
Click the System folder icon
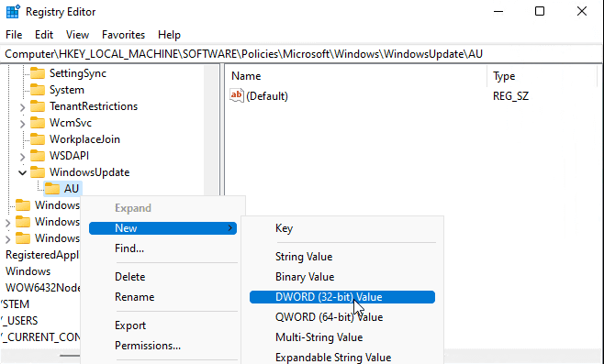click(x=38, y=90)
